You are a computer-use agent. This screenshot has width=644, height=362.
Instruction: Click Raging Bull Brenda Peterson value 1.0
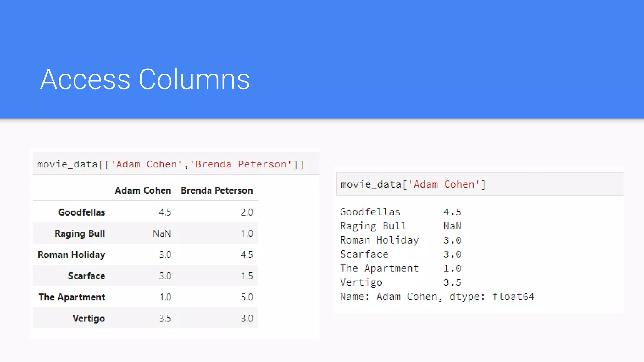(x=247, y=233)
